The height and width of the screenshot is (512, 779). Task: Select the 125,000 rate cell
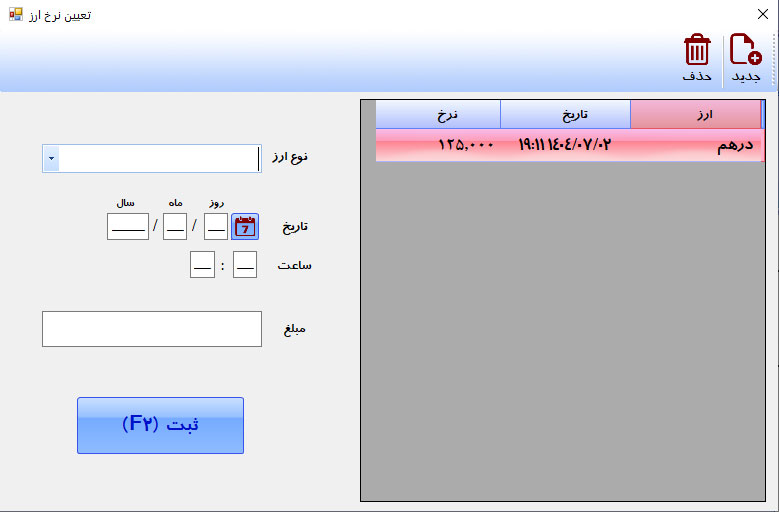438,145
